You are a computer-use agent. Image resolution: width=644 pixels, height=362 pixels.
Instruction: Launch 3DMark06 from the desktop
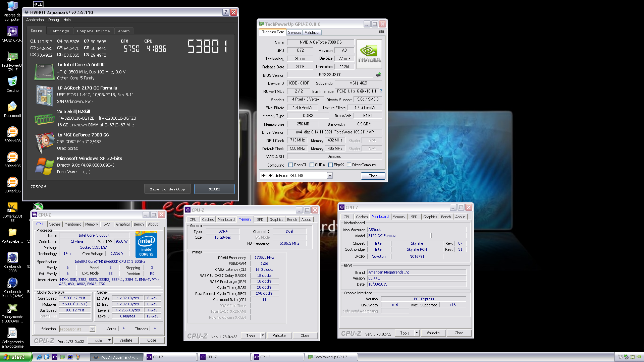[x=12, y=185]
